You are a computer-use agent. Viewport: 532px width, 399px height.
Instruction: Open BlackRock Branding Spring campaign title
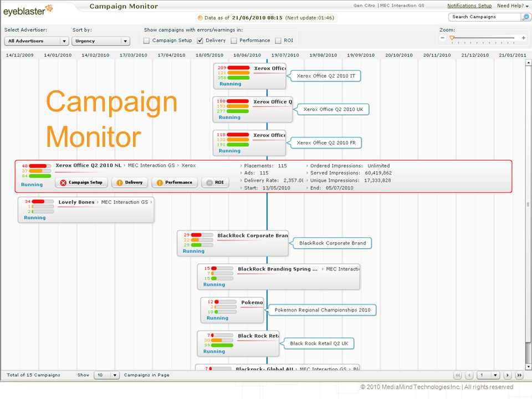pos(278,269)
